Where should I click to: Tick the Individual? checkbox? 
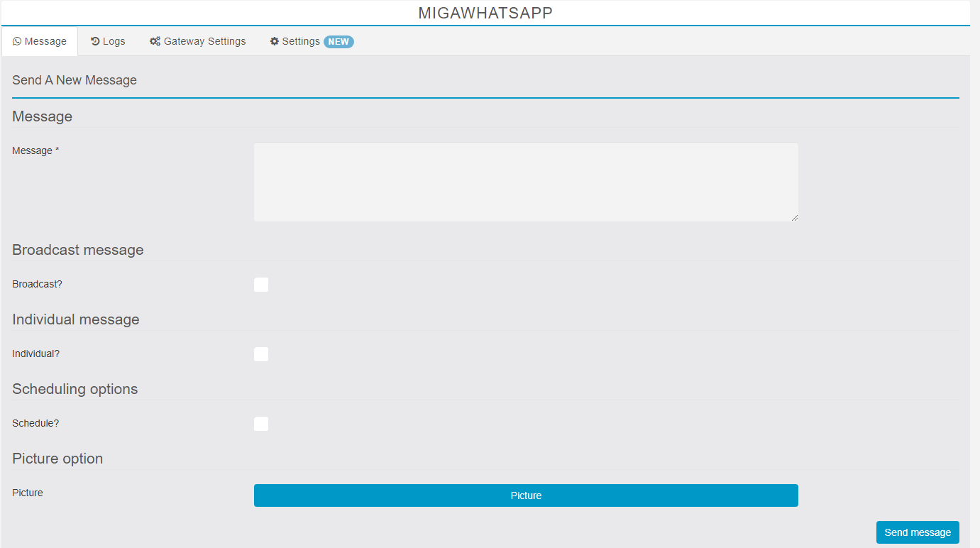[261, 354]
